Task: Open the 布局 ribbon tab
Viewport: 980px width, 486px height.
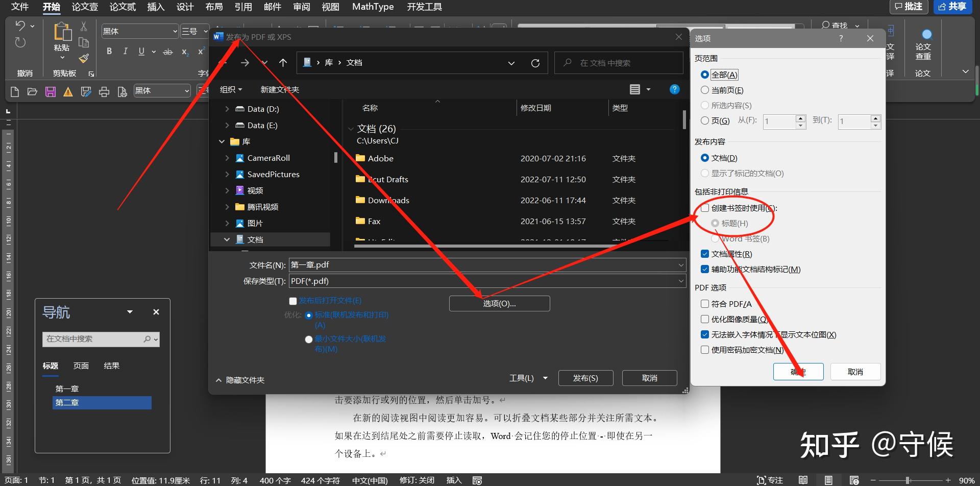Action: pyautogui.click(x=214, y=7)
